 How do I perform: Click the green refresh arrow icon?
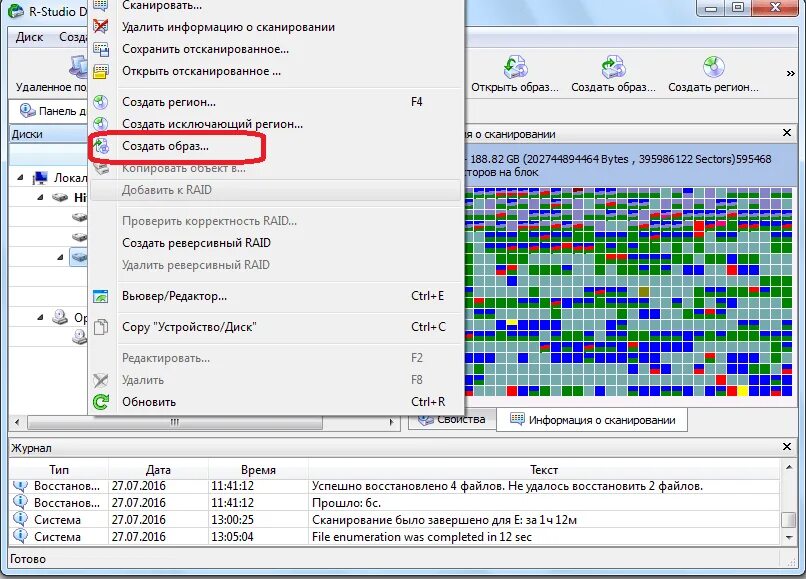[101, 402]
